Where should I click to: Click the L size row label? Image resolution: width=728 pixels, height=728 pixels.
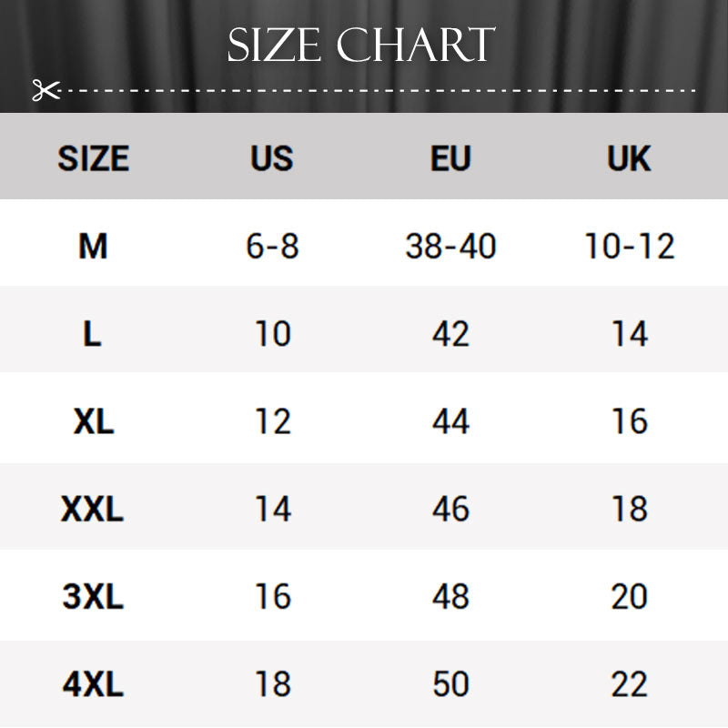point(92,333)
